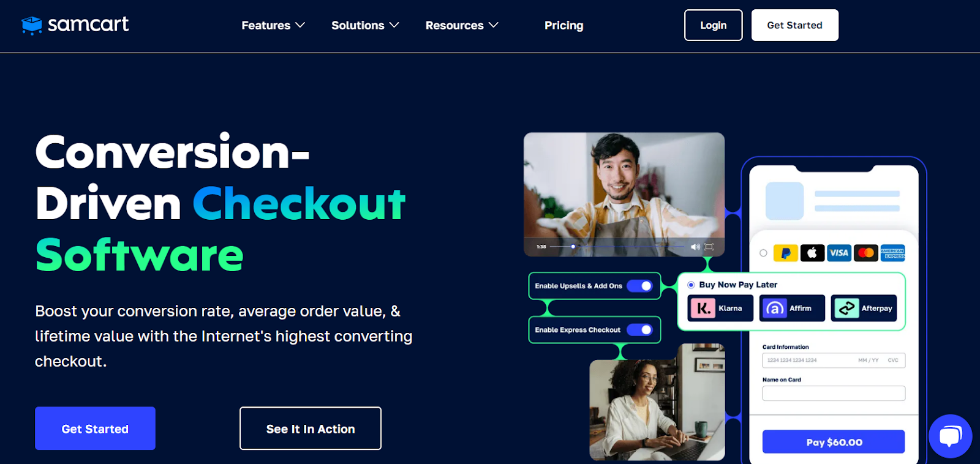
Task: Expand the Solutions dropdown menu
Action: tap(365, 25)
